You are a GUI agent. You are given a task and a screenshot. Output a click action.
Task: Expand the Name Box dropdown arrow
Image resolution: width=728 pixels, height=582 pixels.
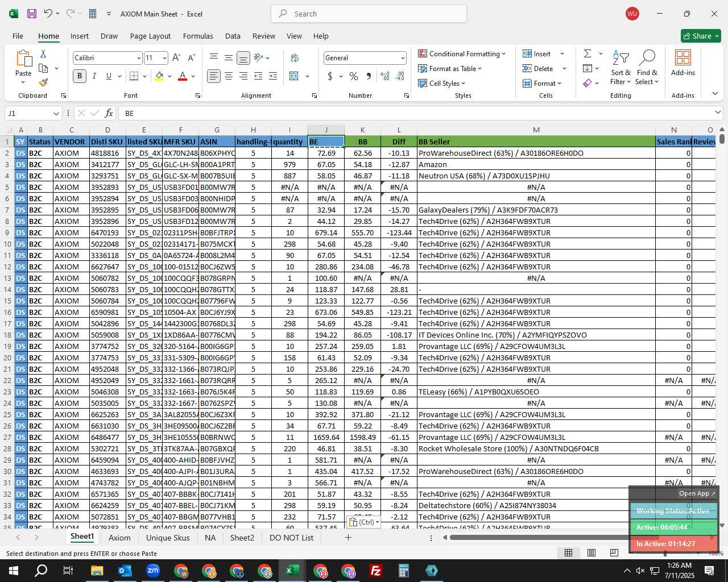(56, 113)
